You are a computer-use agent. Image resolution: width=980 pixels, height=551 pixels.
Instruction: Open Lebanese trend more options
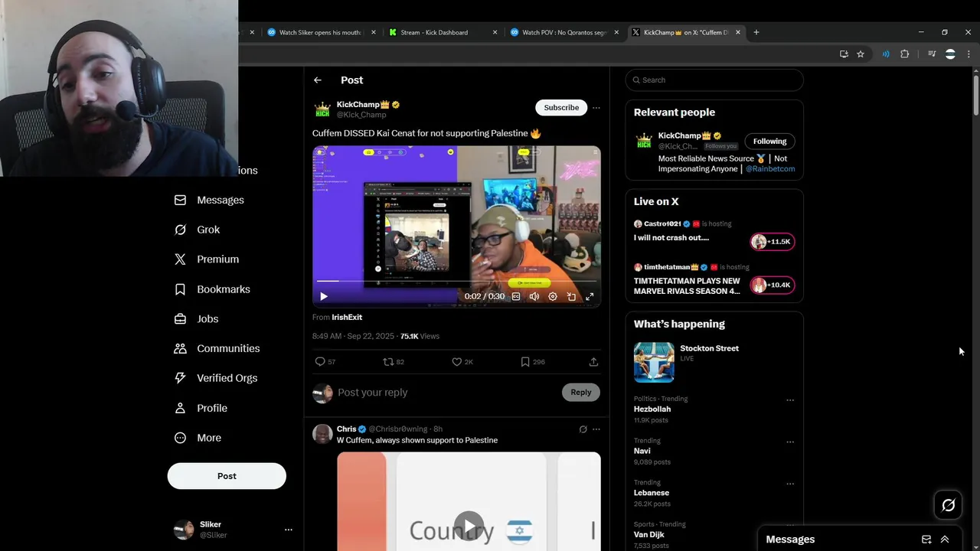click(x=790, y=484)
